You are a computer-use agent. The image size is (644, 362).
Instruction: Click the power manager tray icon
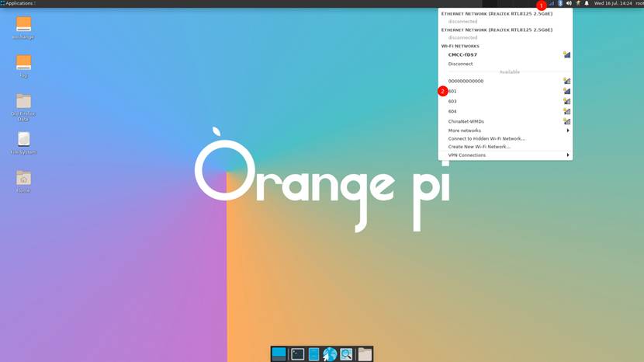tap(578, 3)
